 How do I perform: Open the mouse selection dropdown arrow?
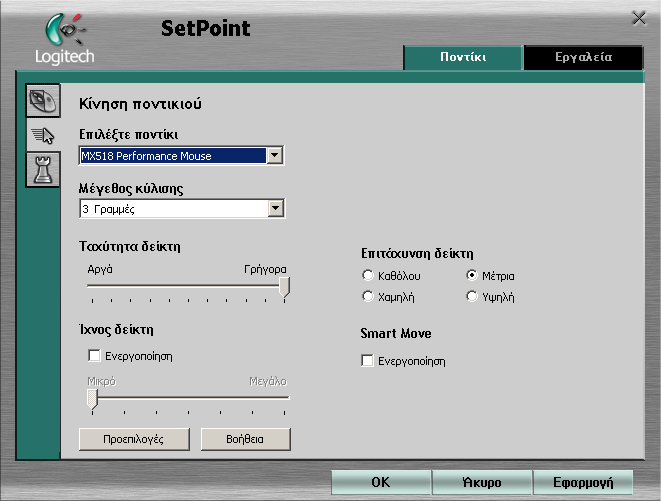coord(275,155)
